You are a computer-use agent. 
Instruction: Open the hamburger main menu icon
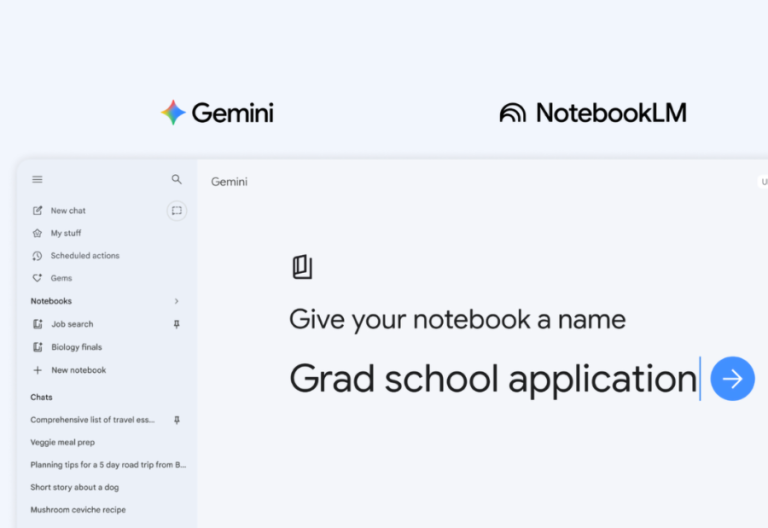point(37,179)
